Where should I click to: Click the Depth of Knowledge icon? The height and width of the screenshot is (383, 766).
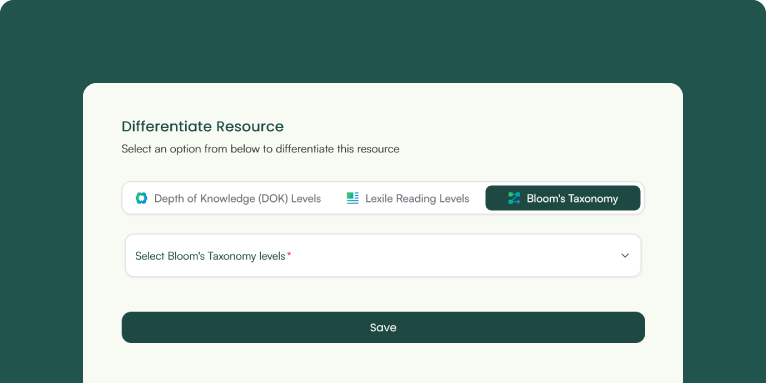[x=141, y=198]
